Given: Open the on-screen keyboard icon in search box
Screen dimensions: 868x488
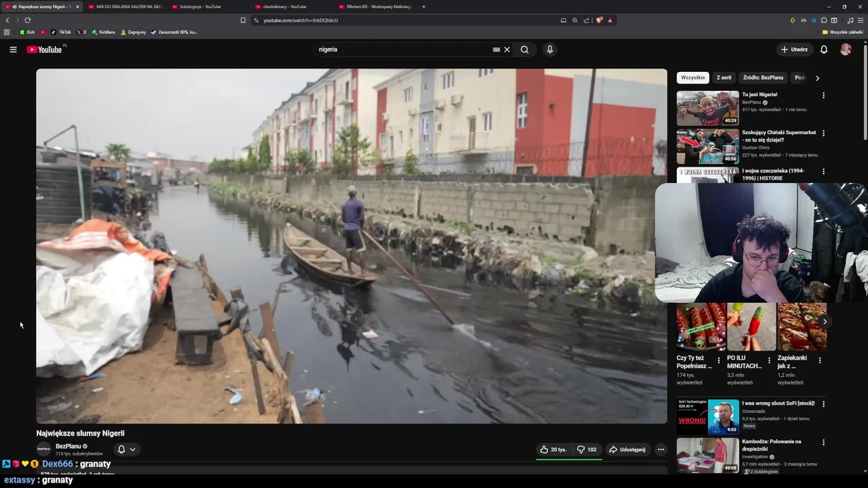Looking at the screenshot, I should click(x=496, y=49).
